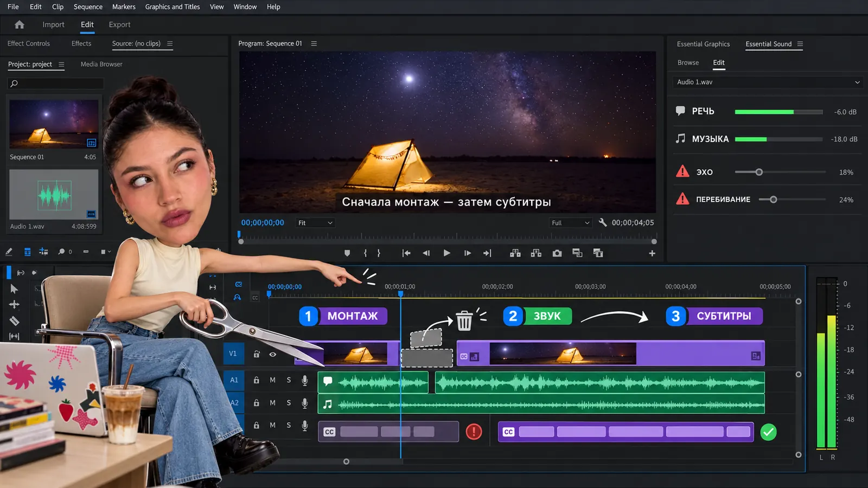
Task: Go to the Import workspace
Action: [x=53, y=24]
